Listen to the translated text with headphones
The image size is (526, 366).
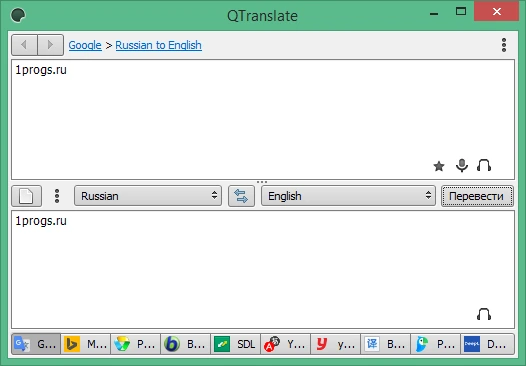pos(484,314)
